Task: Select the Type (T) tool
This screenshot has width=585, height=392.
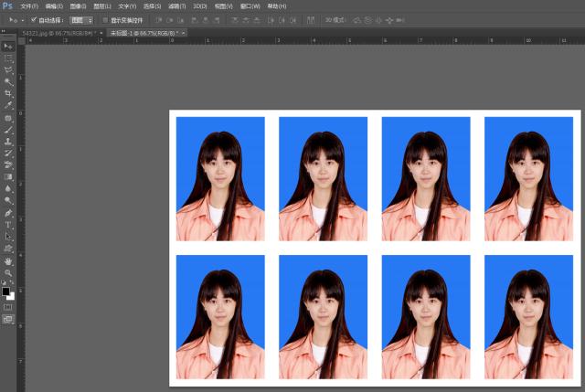Action: pos(8,224)
